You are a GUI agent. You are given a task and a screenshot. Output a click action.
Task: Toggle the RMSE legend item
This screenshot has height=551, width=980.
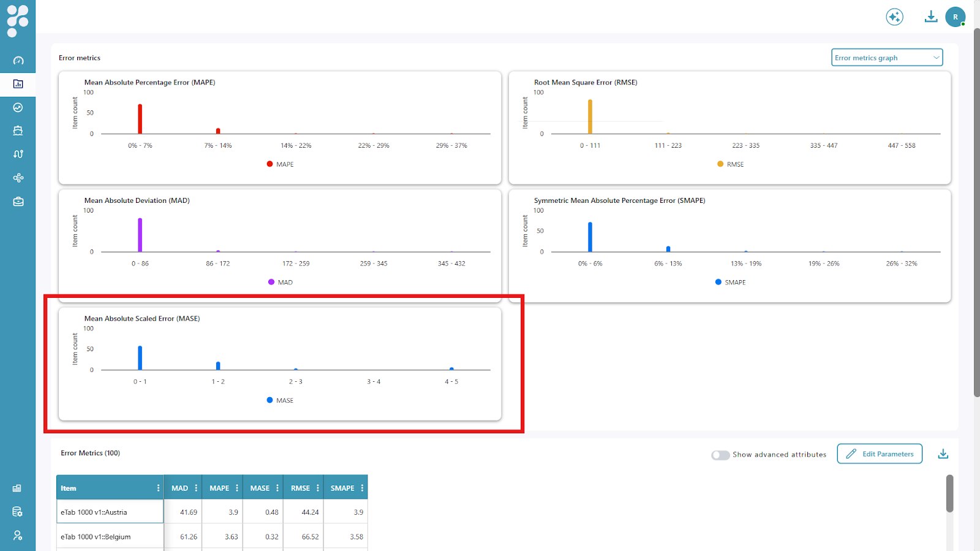pyautogui.click(x=730, y=164)
